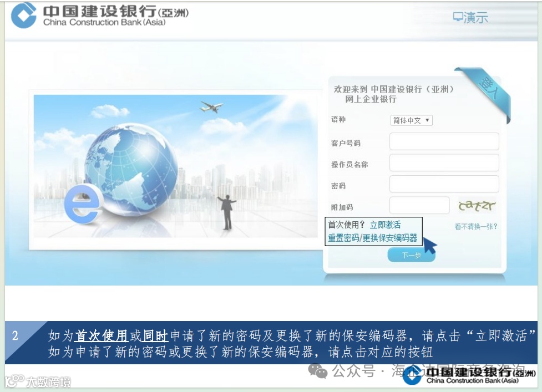Focus the 密码 input field

tap(444, 184)
